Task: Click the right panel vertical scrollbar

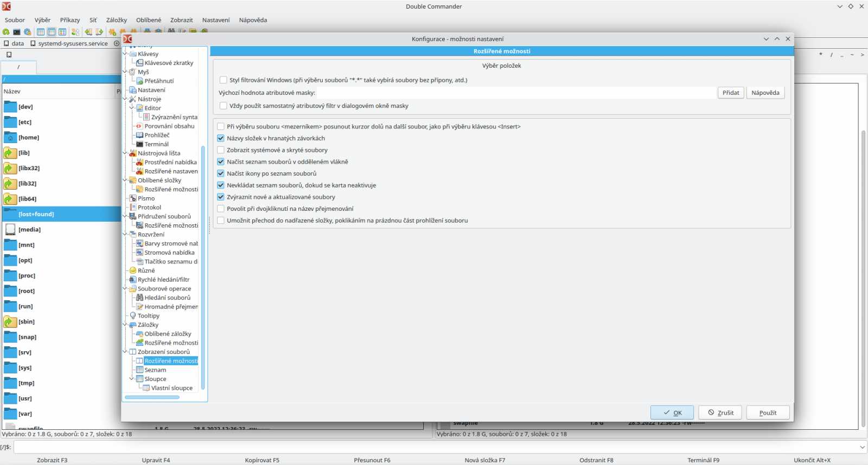Action: [x=863, y=279]
